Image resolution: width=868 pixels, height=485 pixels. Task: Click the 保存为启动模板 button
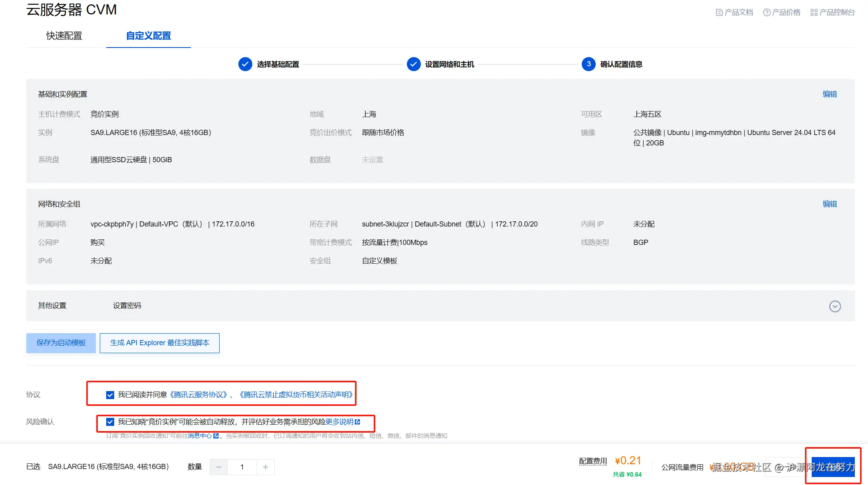pyautogui.click(x=61, y=343)
